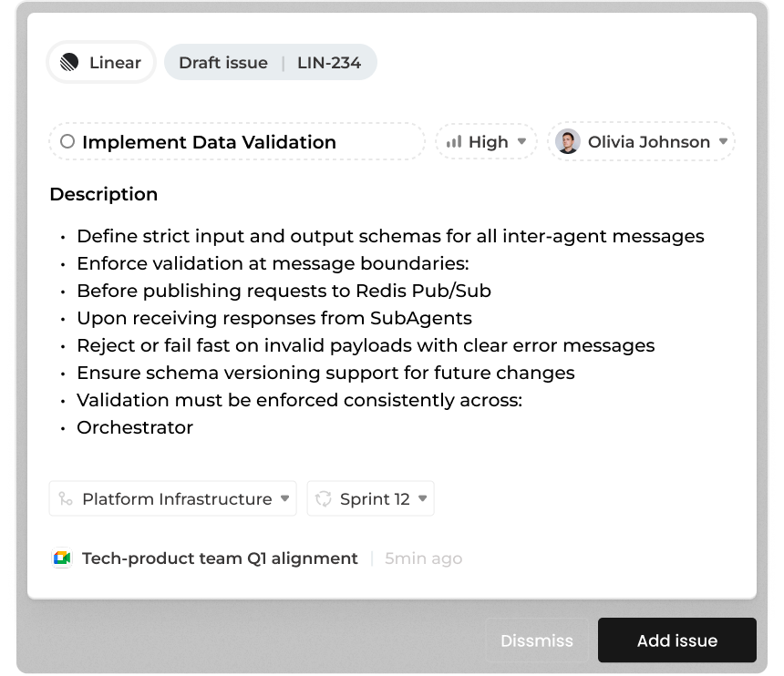Click the Orchestrator bullet in the description

tap(135, 427)
